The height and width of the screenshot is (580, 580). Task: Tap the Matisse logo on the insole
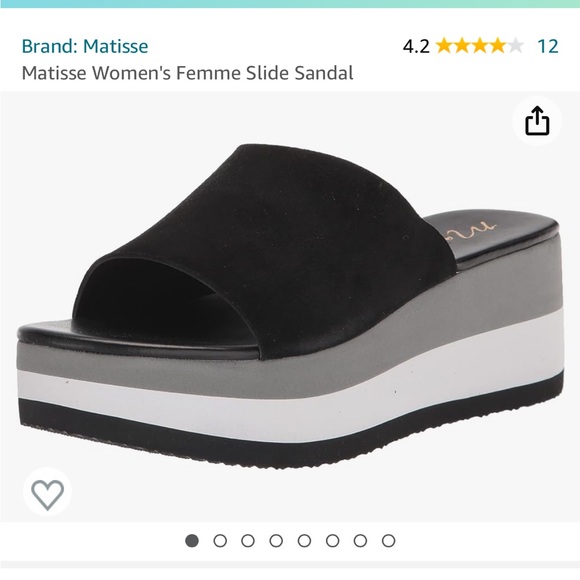pyautogui.click(x=468, y=230)
